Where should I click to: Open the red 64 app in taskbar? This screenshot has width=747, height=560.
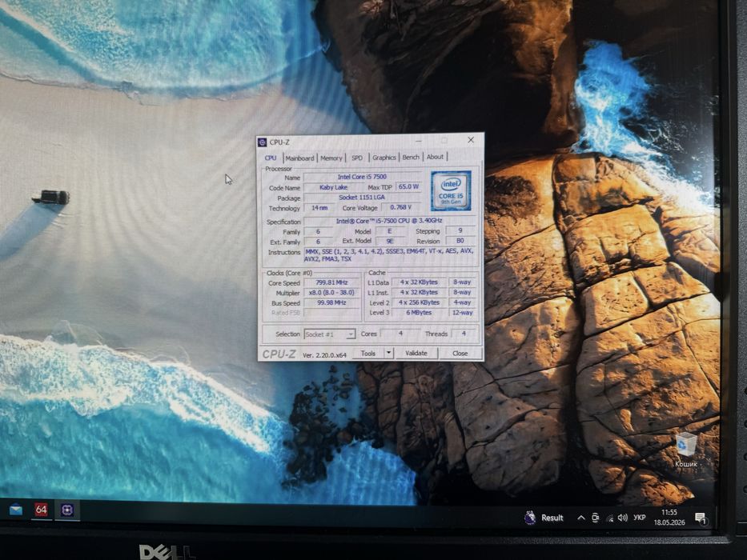(x=42, y=510)
